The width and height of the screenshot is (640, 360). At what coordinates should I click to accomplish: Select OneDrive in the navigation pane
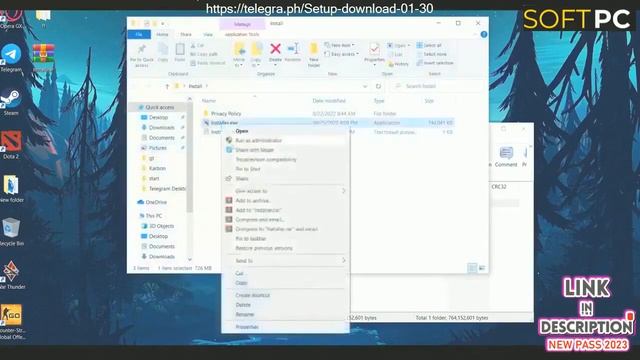click(156, 202)
